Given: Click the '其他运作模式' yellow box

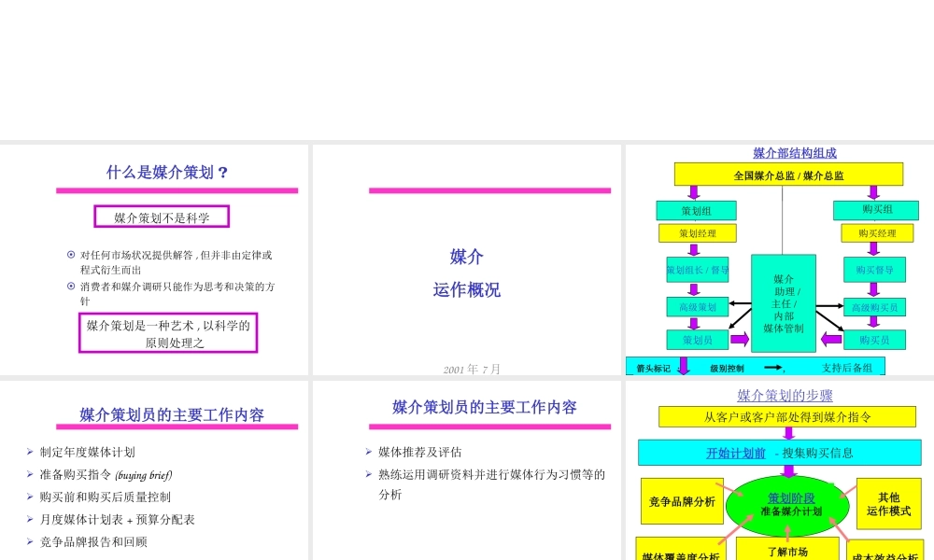Looking at the screenshot, I should pyautogui.click(x=889, y=503).
